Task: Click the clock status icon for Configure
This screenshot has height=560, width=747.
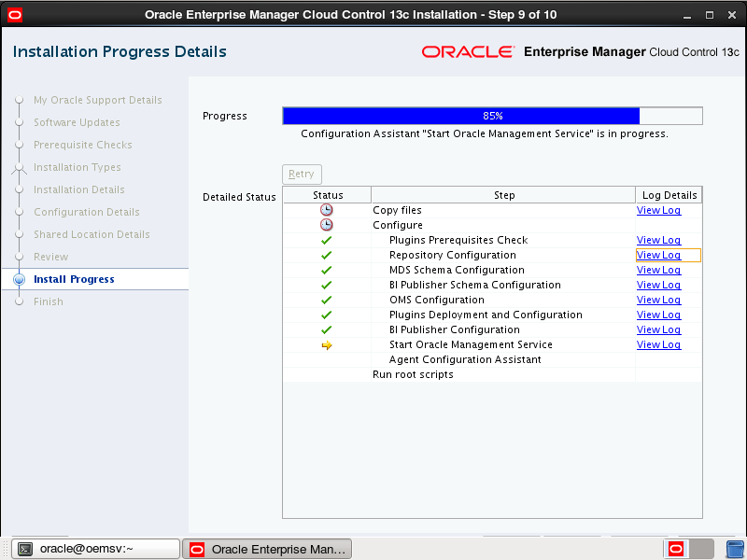Action: [x=326, y=225]
